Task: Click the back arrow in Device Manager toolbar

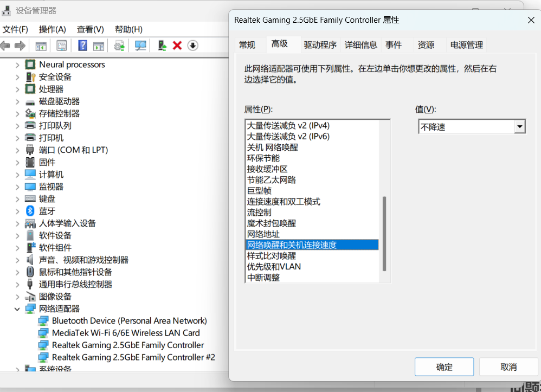Action: (x=5, y=46)
